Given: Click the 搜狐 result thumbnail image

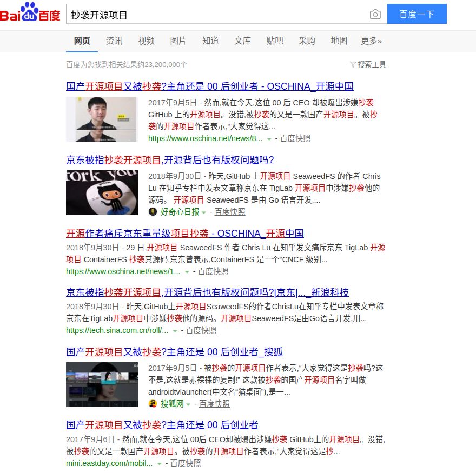Looking at the screenshot, I should tap(102, 384).
